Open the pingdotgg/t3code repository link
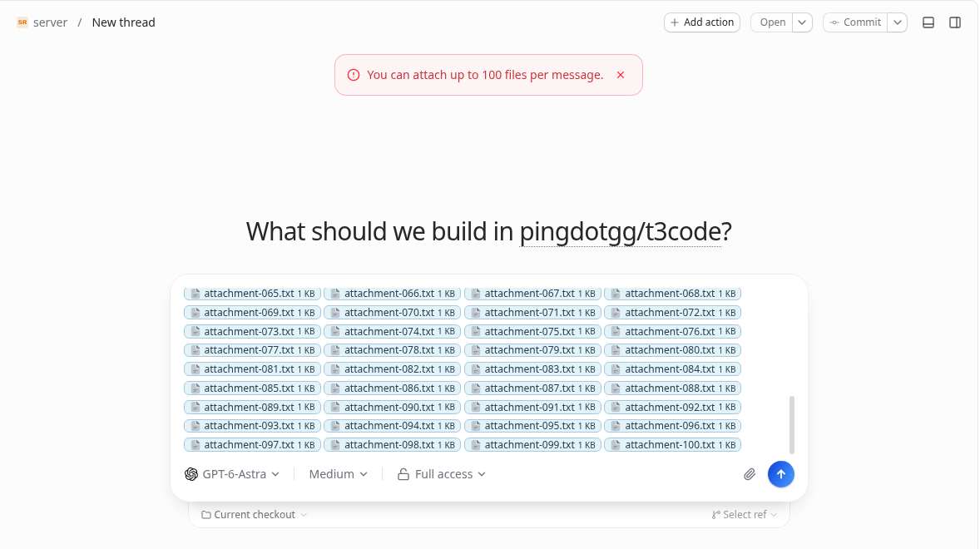980x549 pixels. (621, 232)
